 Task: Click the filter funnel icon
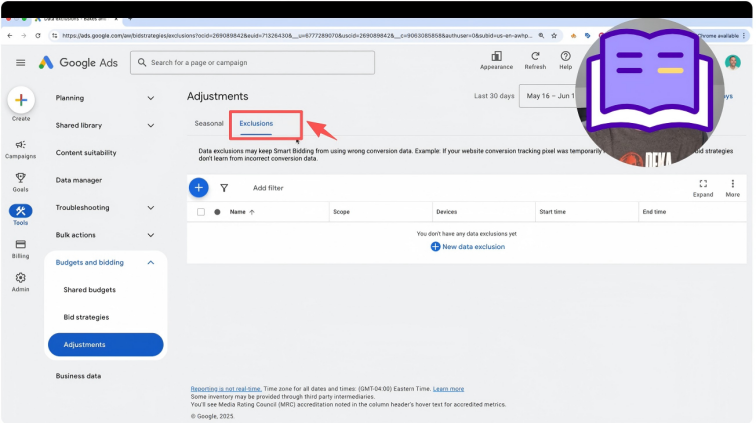tap(224, 188)
